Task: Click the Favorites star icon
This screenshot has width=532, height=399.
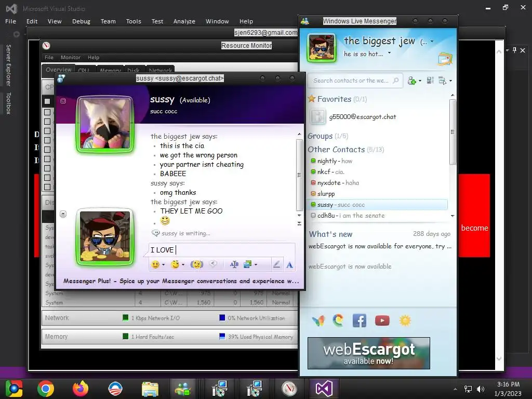Action: (312, 99)
